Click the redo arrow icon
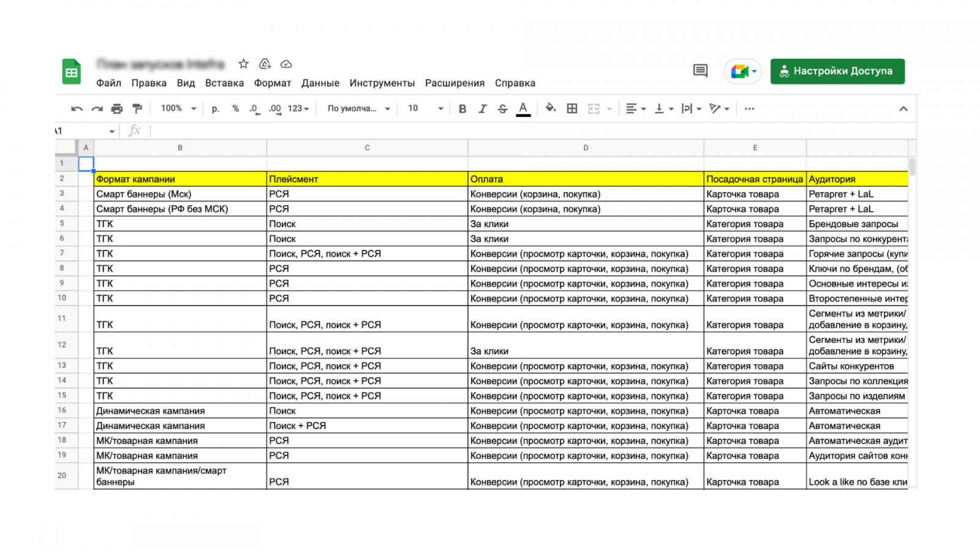This screenshot has width=980, height=551. [x=97, y=109]
